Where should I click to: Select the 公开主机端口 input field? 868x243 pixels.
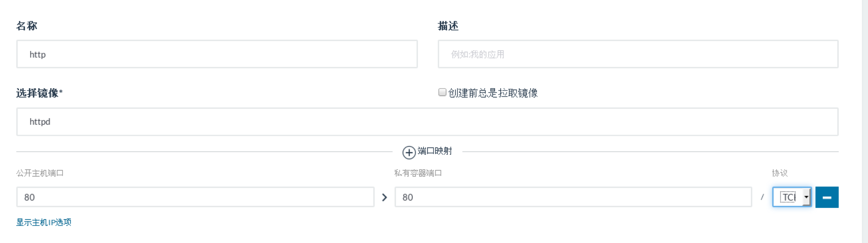pyautogui.click(x=195, y=197)
